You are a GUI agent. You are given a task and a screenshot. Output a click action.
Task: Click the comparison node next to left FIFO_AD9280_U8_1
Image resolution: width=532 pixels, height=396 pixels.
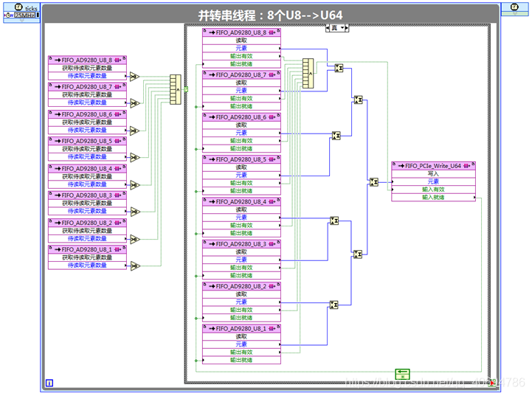click(x=135, y=265)
